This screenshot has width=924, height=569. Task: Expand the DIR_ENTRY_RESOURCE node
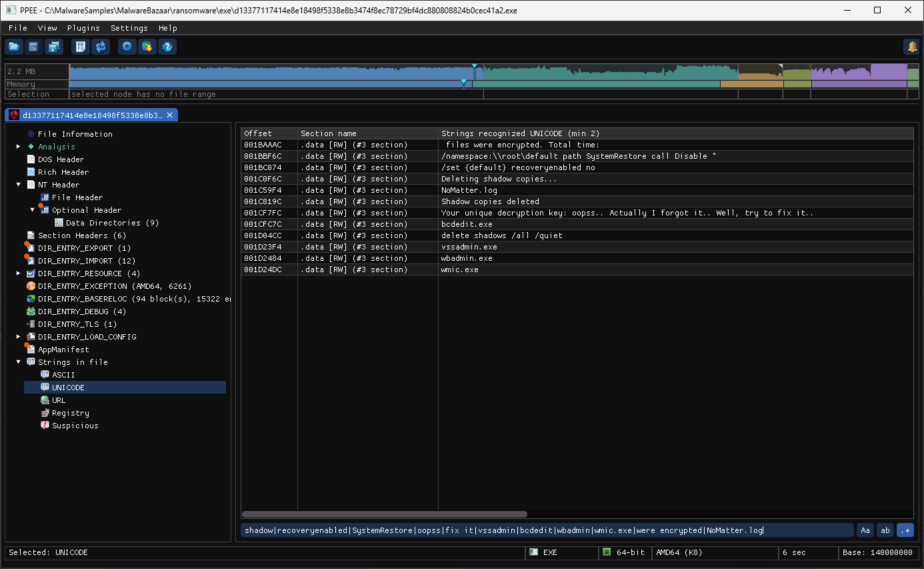click(x=19, y=273)
